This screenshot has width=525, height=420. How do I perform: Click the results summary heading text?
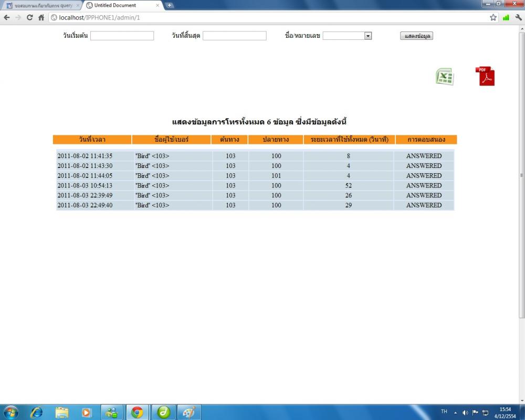(x=259, y=122)
